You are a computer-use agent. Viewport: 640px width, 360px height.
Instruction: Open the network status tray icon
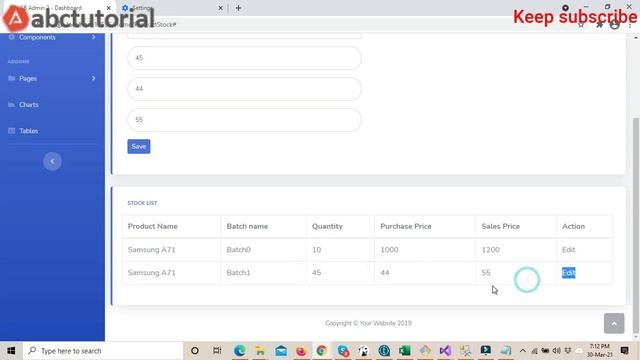click(x=534, y=351)
